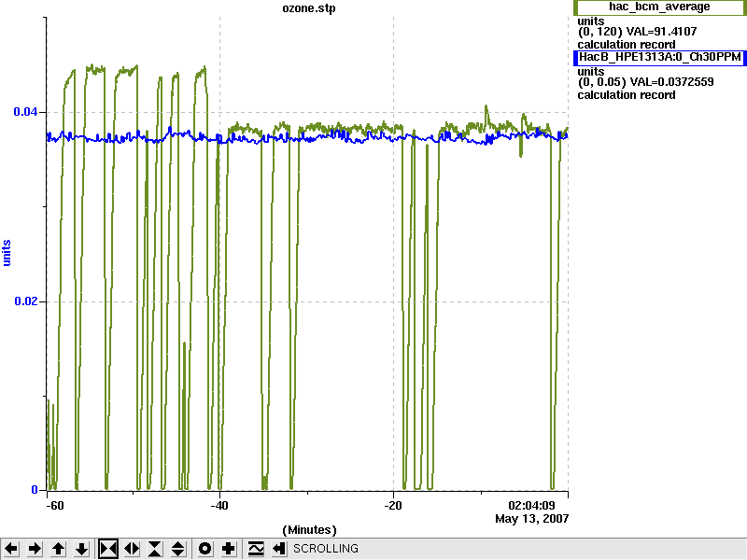Click the (Minutes) x-axis caption
The image size is (747, 560).
[x=309, y=530]
